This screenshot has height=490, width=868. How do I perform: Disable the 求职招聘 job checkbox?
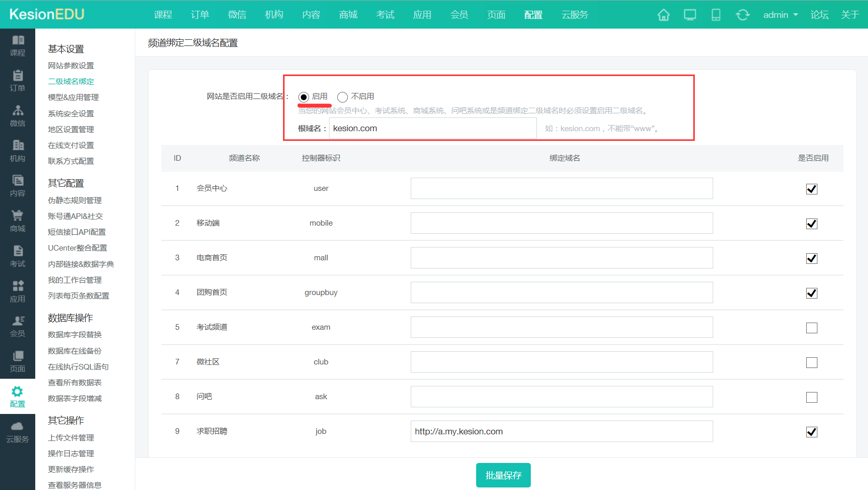click(811, 432)
